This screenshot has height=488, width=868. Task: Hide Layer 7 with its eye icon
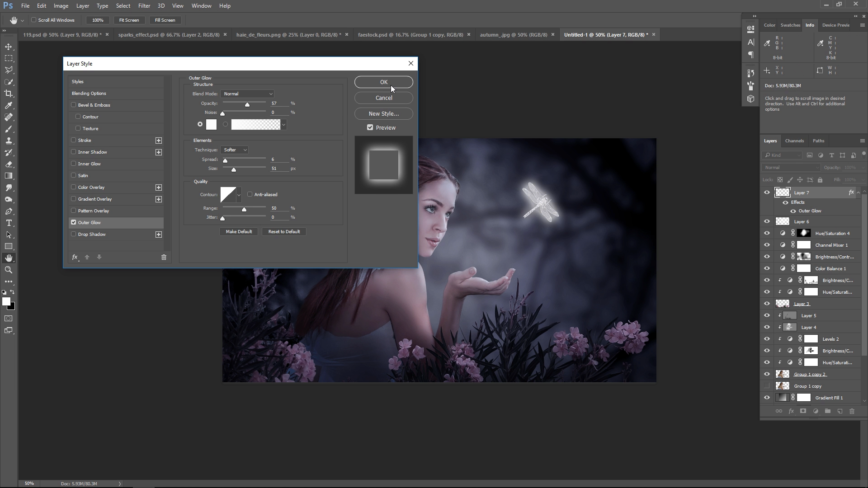coord(767,192)
